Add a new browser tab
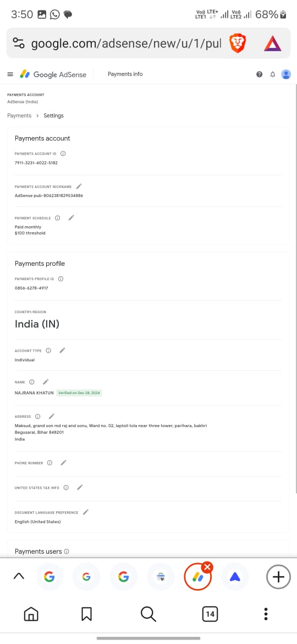This screenshot has height=644, width=297. point(278,577)
